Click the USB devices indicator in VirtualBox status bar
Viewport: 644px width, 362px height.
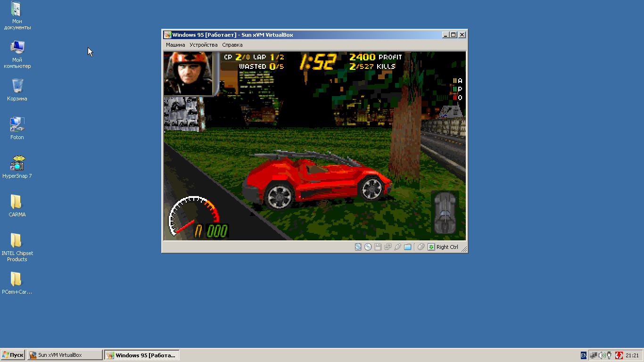pos(398,247)
